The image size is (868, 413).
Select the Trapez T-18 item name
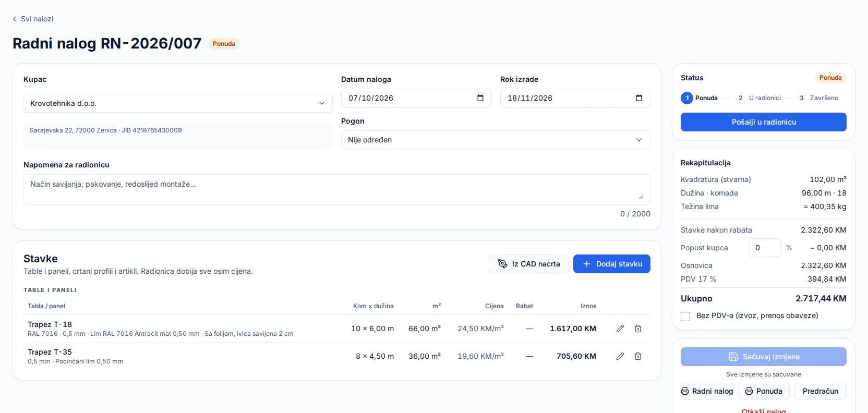click(50, 324)
